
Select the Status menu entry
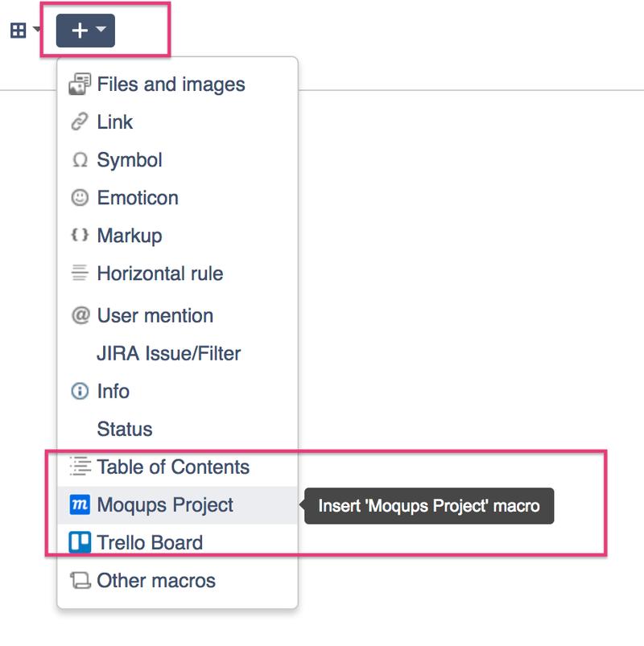point(124,430)
